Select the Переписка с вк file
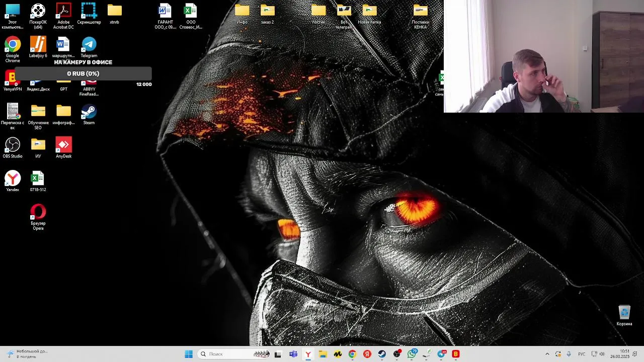Image resolution: width=644 pixels, height=362 pixels. tap(13, 116)
